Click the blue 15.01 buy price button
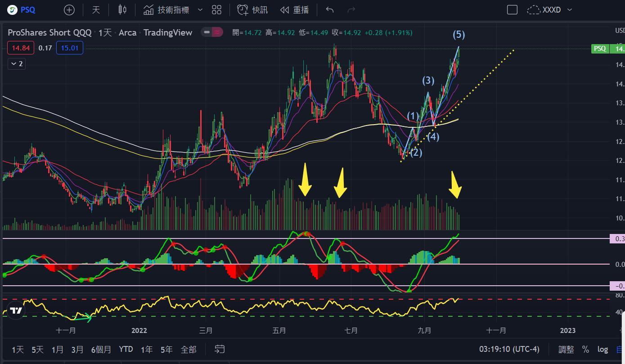 pos(69,48)
